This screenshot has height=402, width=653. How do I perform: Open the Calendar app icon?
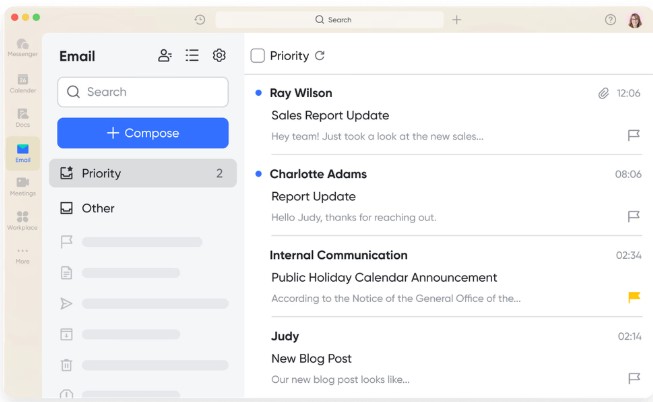pos(22,83)
